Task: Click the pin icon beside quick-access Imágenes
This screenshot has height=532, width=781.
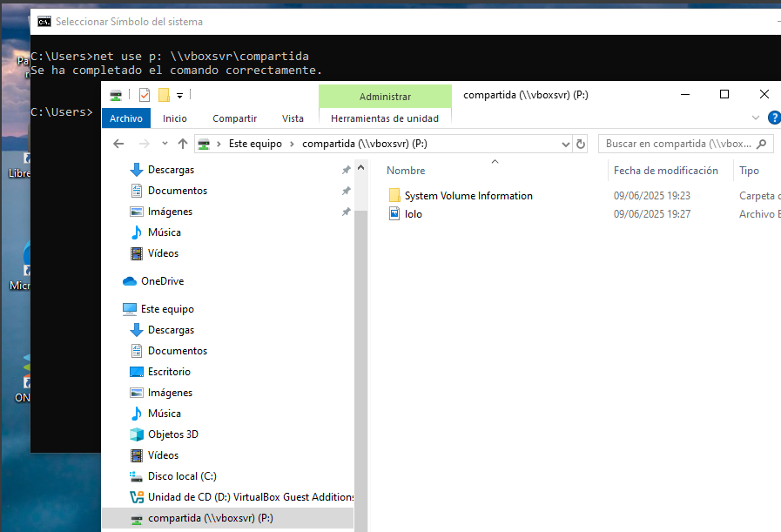Action: pos(347,212)
